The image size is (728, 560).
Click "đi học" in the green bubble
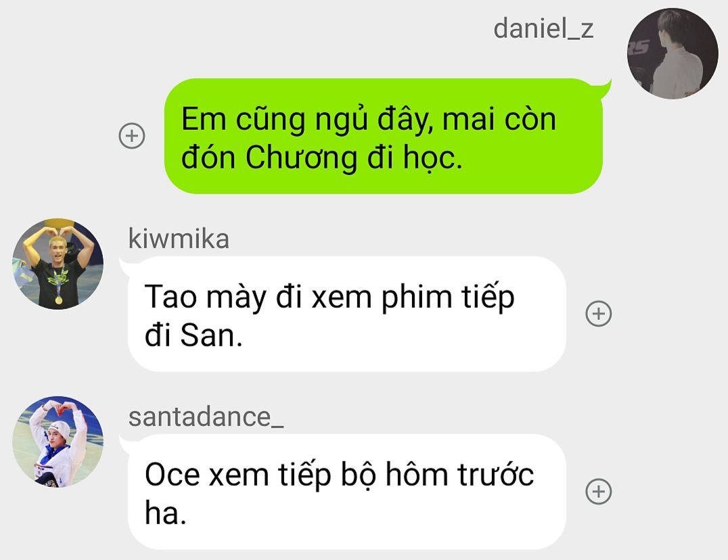coord(415,158)
